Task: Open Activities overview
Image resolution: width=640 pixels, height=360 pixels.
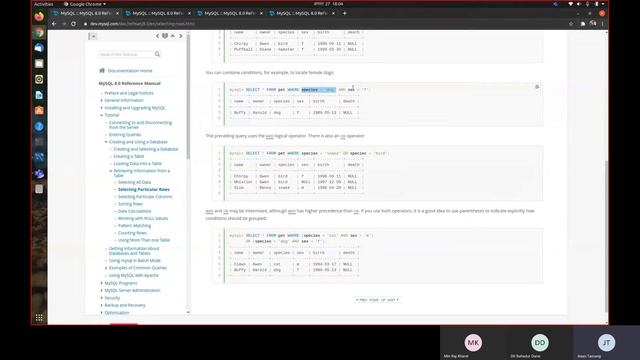Action: [x=44, y=4]
